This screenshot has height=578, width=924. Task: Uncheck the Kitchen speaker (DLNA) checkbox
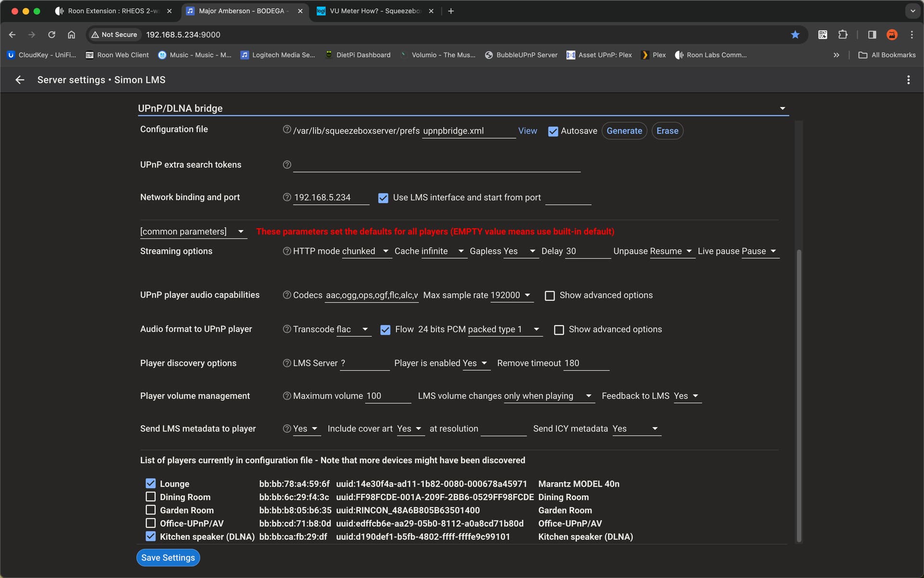tap(151, 536)
